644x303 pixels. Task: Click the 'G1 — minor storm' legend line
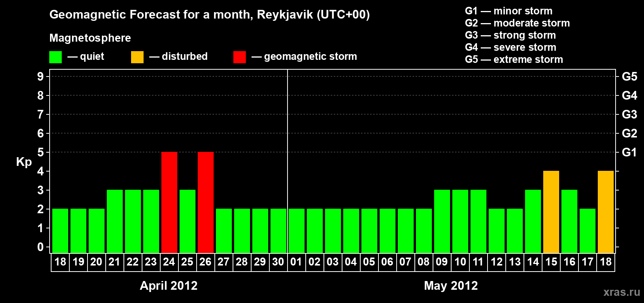tap(509, 11)
